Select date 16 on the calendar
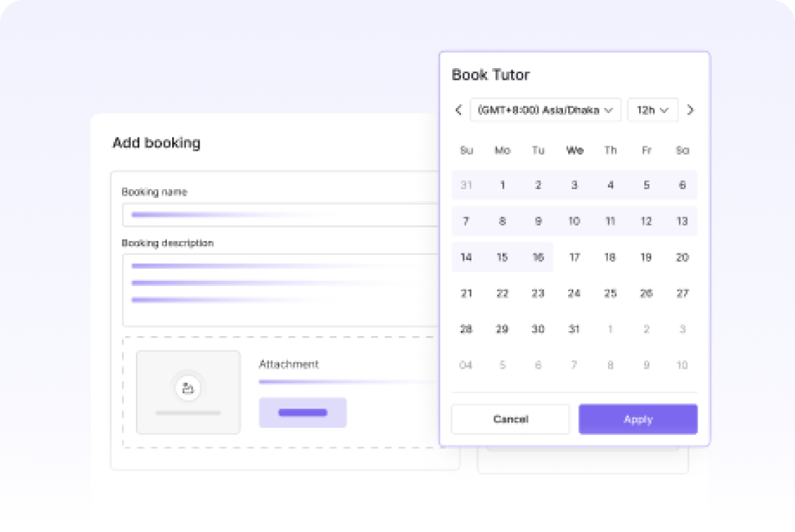 point(538,257)
